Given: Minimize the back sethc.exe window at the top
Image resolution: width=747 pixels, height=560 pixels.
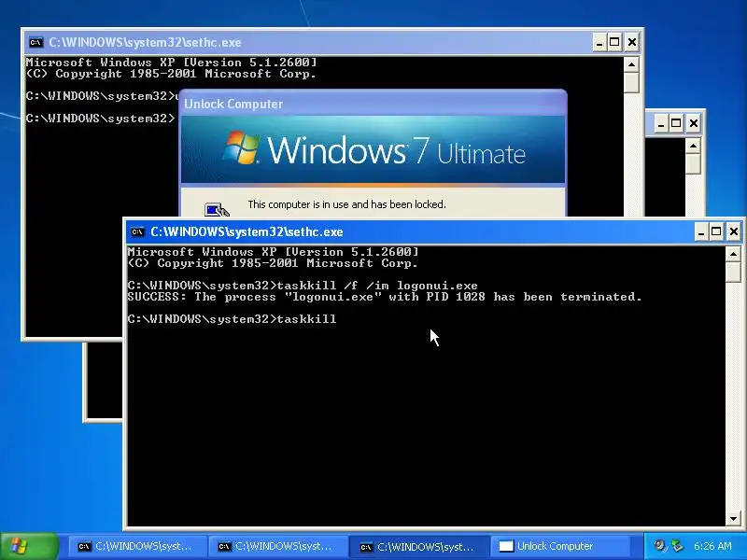Looking at the screenshot, I should 599,42.
